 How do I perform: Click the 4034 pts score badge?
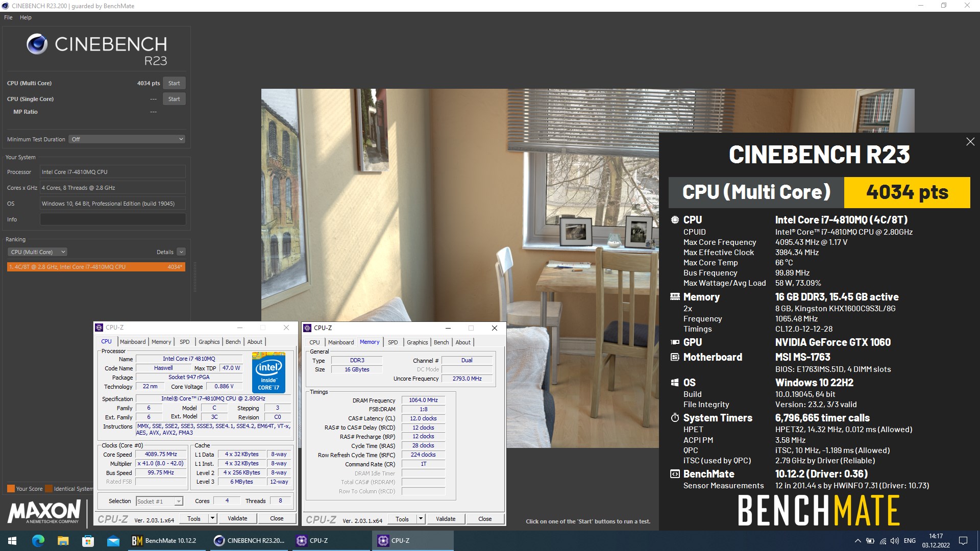(x=907, y=192)
